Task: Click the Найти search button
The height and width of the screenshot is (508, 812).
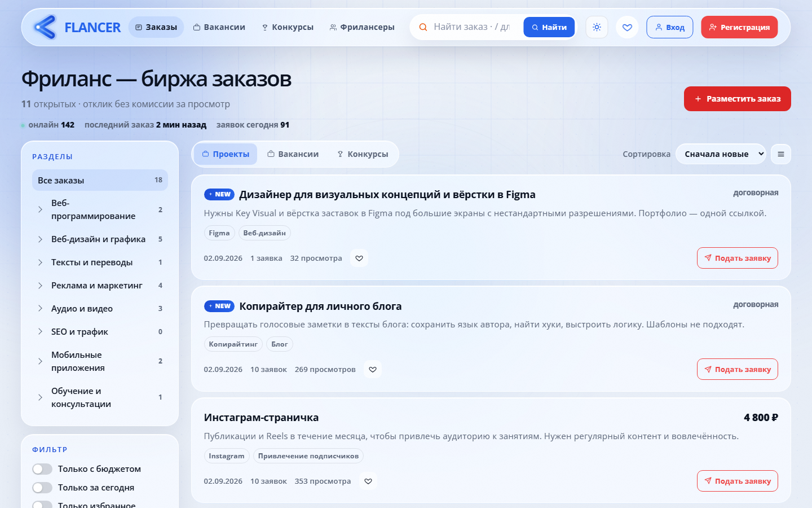Action: 549,27
